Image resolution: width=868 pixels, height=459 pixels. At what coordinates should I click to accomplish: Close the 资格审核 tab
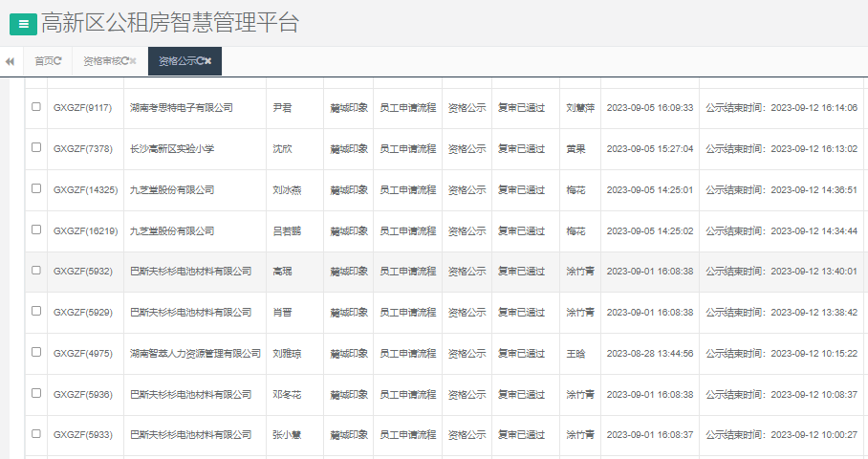click(134, 61)
